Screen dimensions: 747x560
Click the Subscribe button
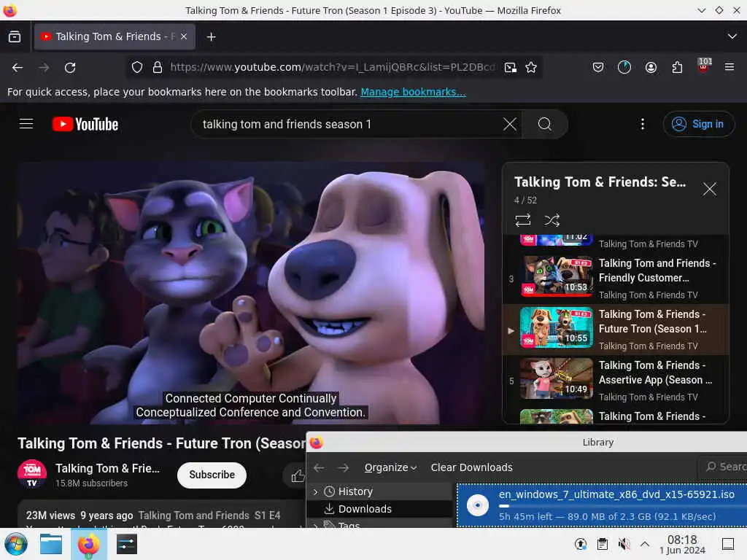coord(212,475)
